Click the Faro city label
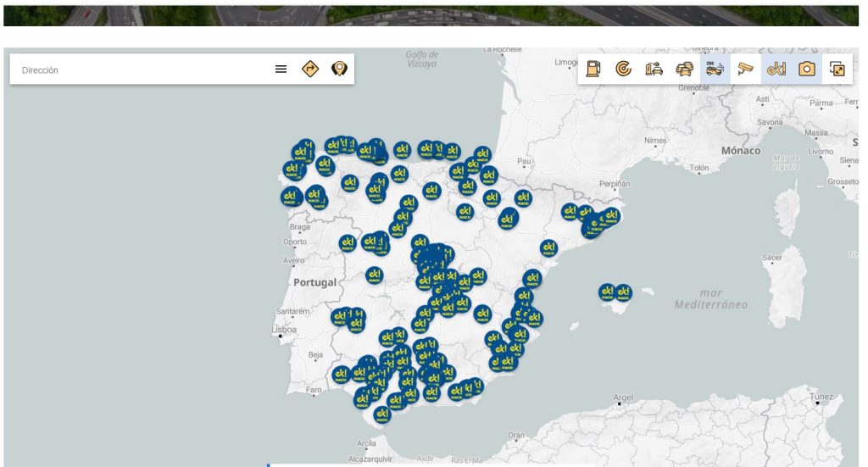This screenshot has width=868, height=467. [314, 390]
